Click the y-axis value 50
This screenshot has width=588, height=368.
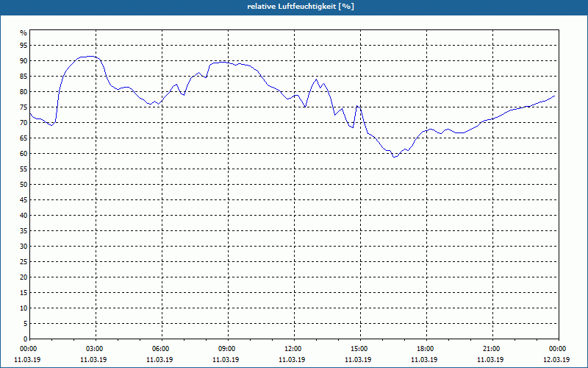24,185
